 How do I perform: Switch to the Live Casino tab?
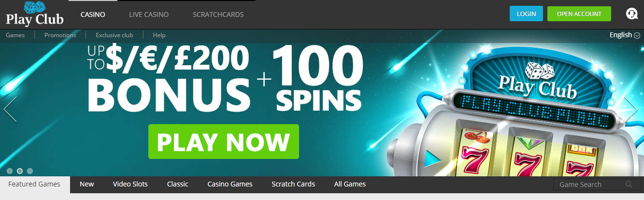149,14
